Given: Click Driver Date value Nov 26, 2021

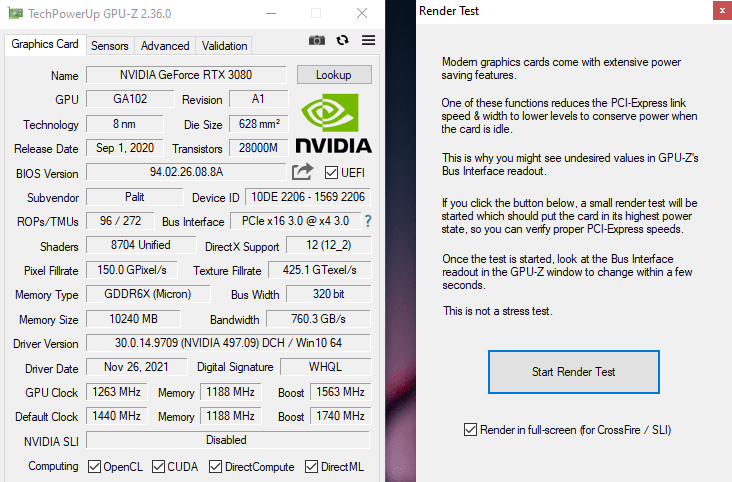Looking at the screenshot, I should (136, 367).
